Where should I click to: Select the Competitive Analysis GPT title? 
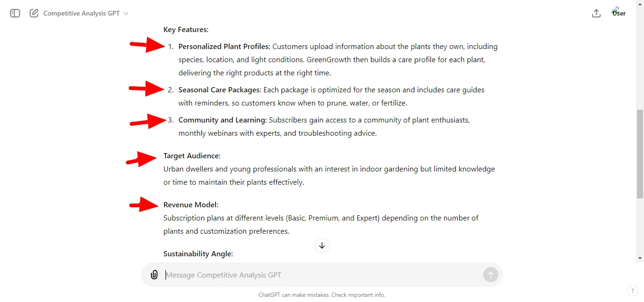tap(81, 13)
